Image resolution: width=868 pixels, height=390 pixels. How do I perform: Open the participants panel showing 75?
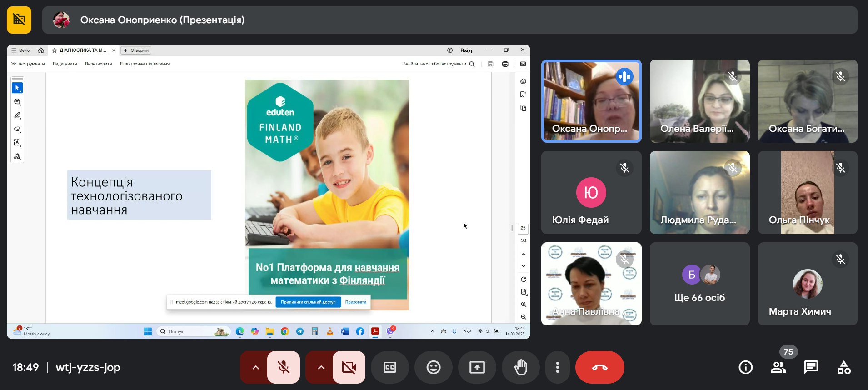pos(778,367)
